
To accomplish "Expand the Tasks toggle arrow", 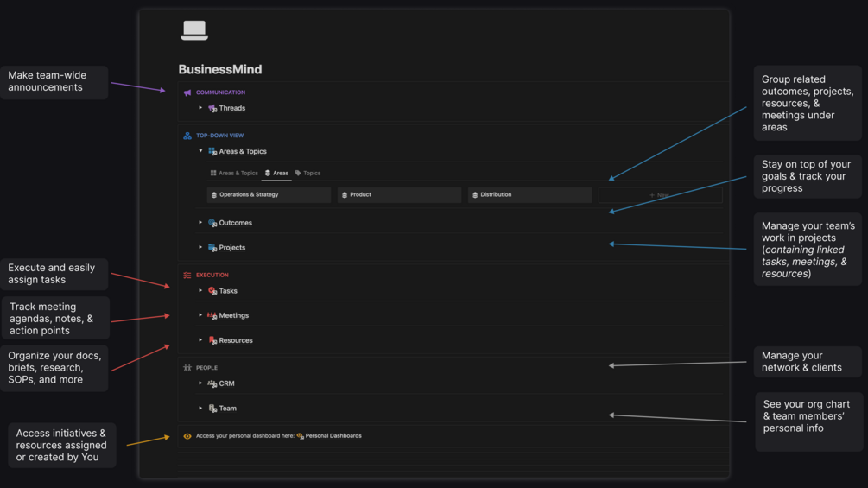I will coord(200,290).
